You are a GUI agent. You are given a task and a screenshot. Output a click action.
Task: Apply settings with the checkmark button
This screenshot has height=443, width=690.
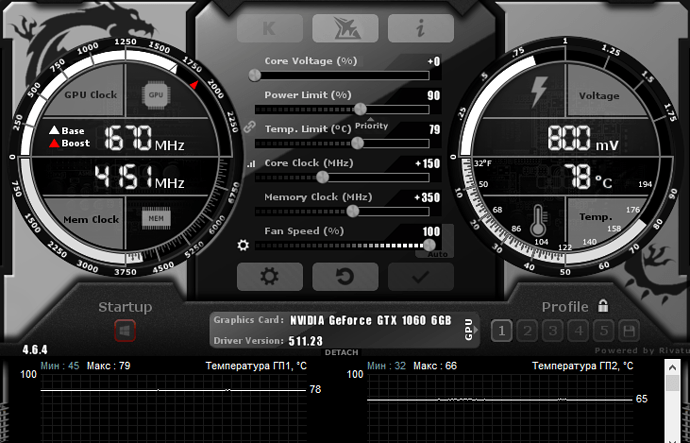coord(421,277)
